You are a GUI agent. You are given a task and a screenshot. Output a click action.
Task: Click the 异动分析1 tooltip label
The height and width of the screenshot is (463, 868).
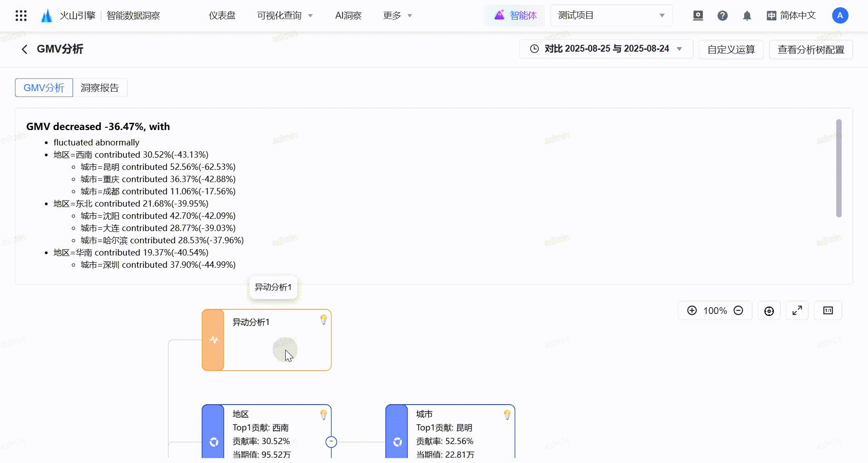pyautogui.click(x=273, y=287)
